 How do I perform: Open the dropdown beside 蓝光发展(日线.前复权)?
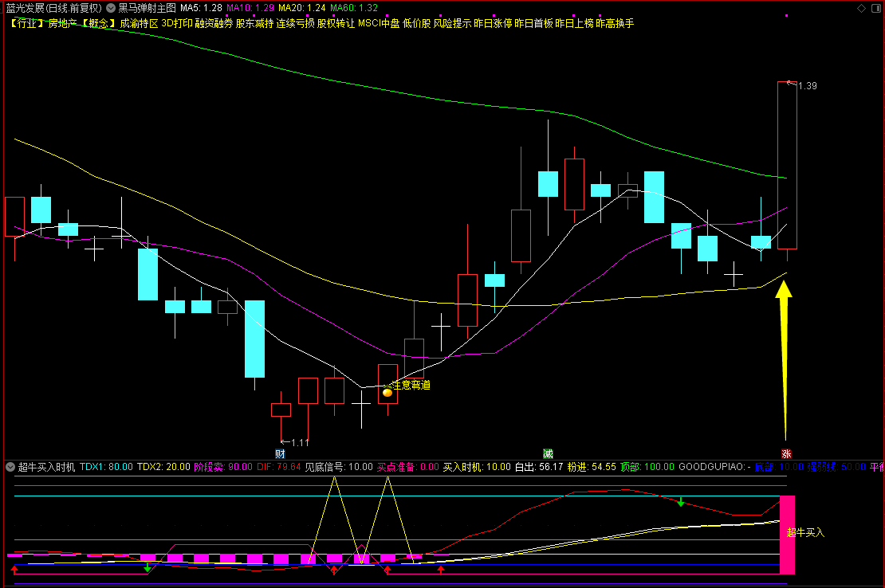(x=111, y=8)
